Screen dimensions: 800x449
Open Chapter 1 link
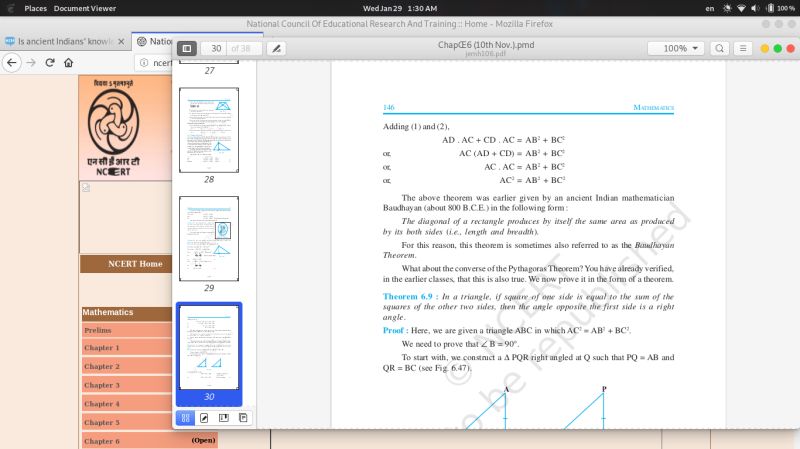pyautogui.click(x=102, y=347)
